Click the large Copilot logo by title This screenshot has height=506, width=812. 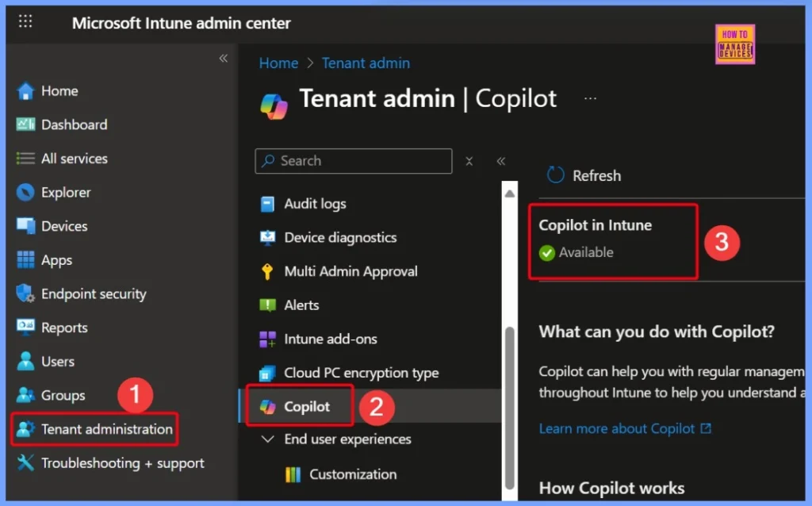coord(274,106)
